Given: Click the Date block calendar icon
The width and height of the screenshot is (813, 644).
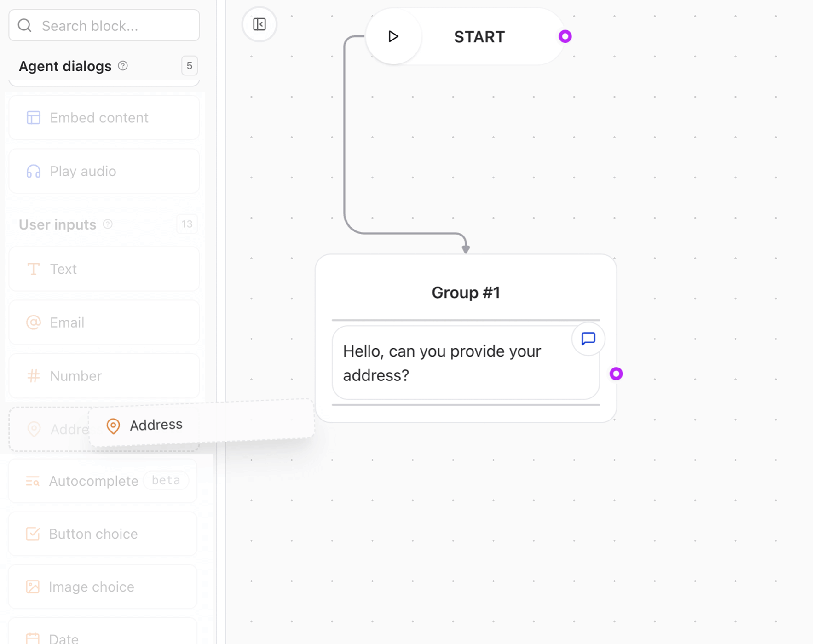Looking at the screenshot, I should pos(33,637).
